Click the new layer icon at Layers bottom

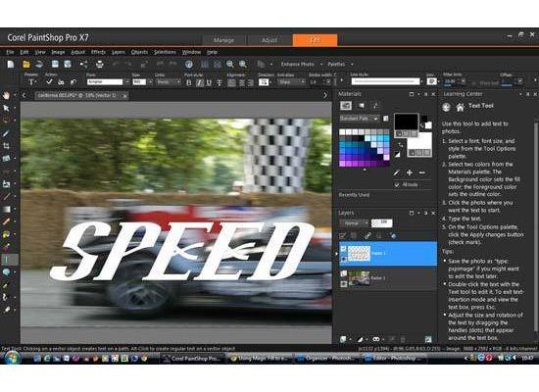[x=343, y=339]
